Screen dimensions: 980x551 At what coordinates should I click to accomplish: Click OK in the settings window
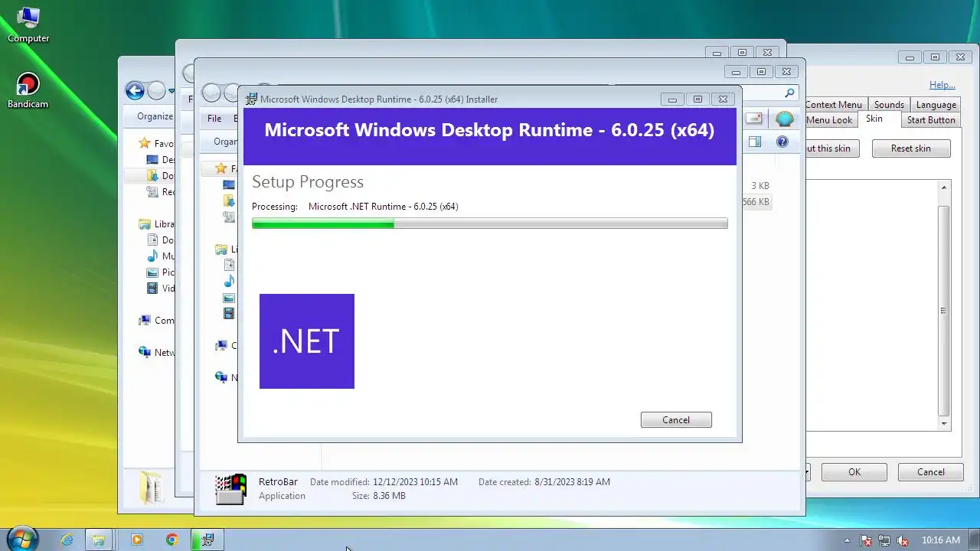click(854, 472)
